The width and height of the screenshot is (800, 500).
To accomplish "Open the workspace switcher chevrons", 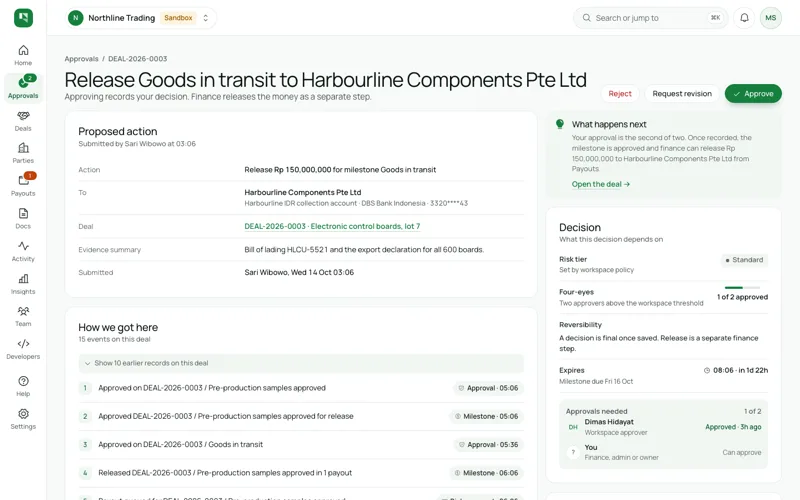I will (x=206, y=18).
